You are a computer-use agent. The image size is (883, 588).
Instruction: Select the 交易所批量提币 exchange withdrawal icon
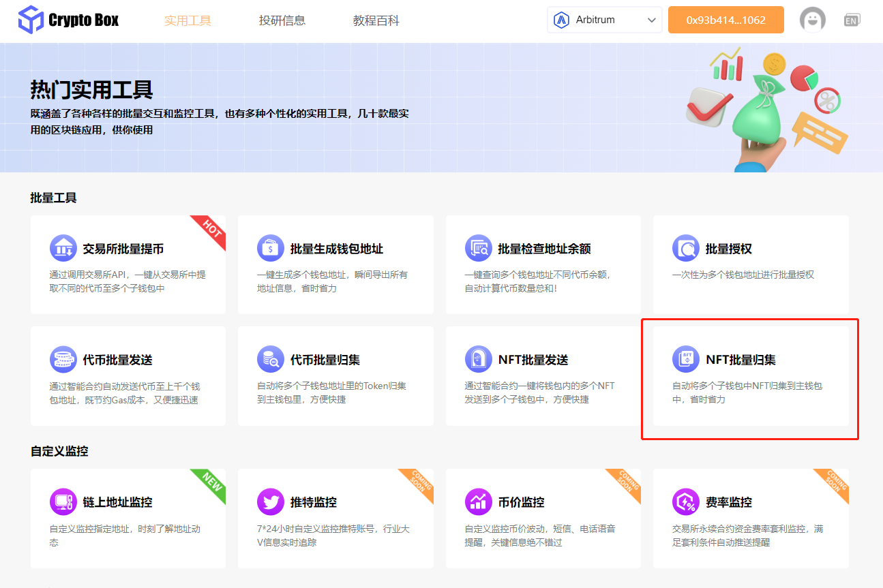coord(63,249)
